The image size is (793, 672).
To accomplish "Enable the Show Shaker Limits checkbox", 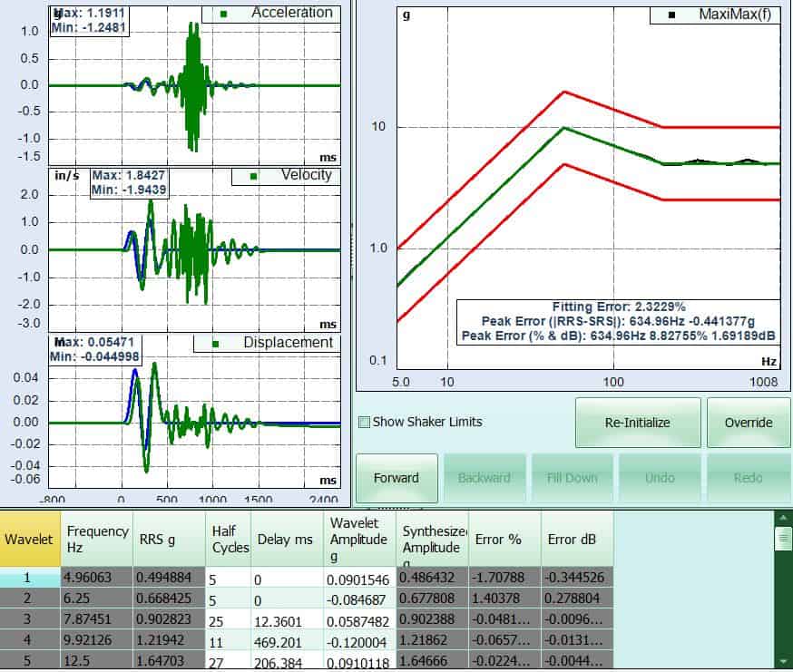I will coord(365,422).
